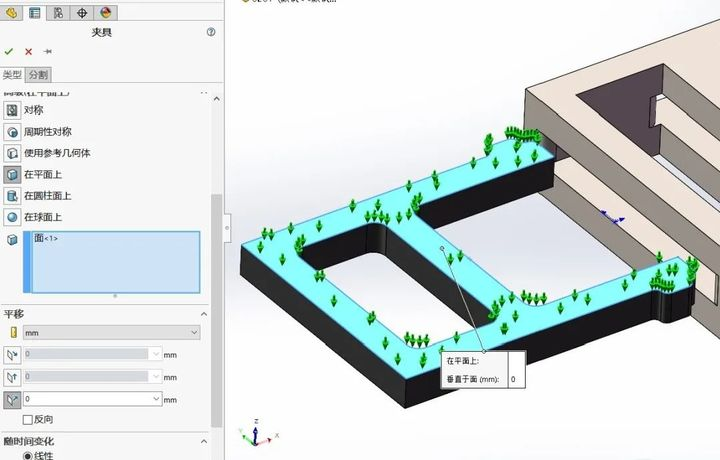Click the green checkmark to confirm fixture
The image size is (720, 460).
point(9,51)
